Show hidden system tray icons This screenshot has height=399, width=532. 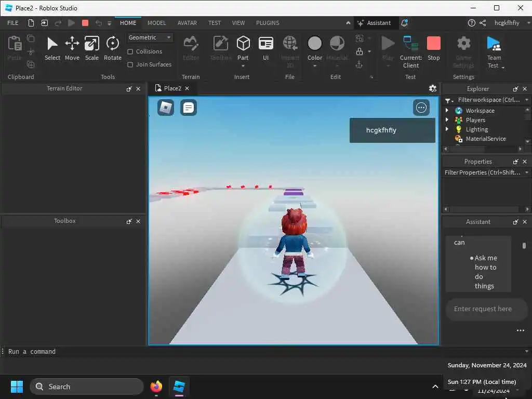[435, 387]
